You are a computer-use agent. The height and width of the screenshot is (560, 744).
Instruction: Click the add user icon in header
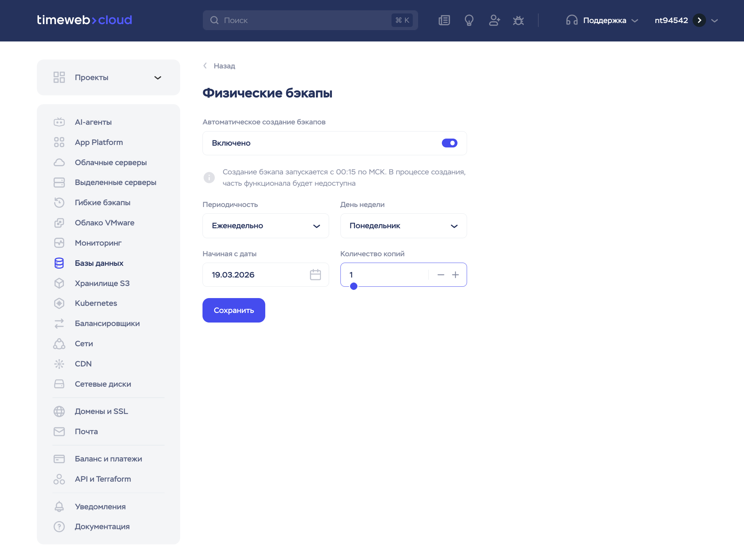[x=494, y=20]
